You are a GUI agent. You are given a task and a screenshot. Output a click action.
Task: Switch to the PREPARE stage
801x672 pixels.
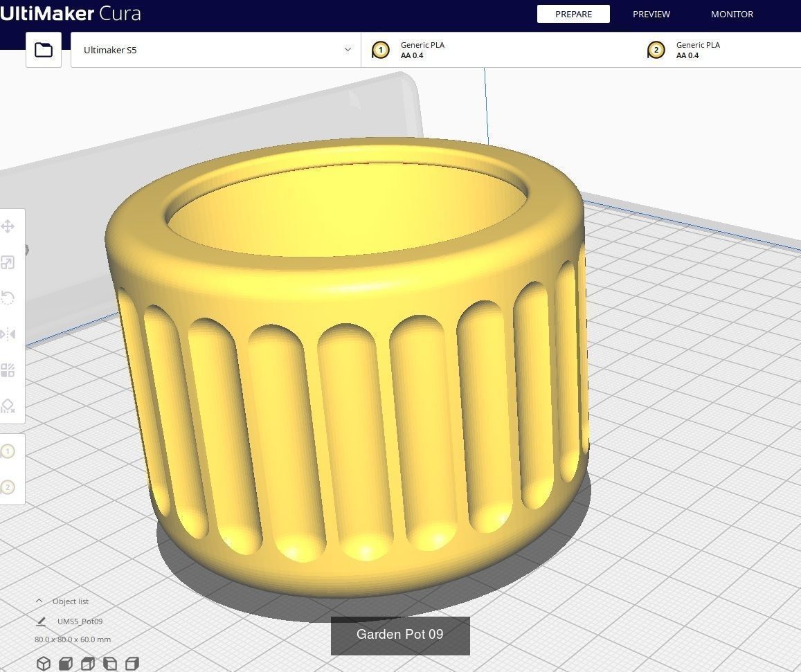(573, 14)
